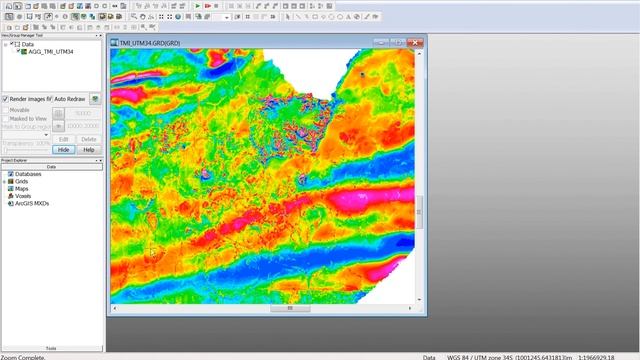The width and height of the screenshot is (640, 360).
Task: Click the Databases icon in Project Explorer
Action: click(x=11, y=174)
